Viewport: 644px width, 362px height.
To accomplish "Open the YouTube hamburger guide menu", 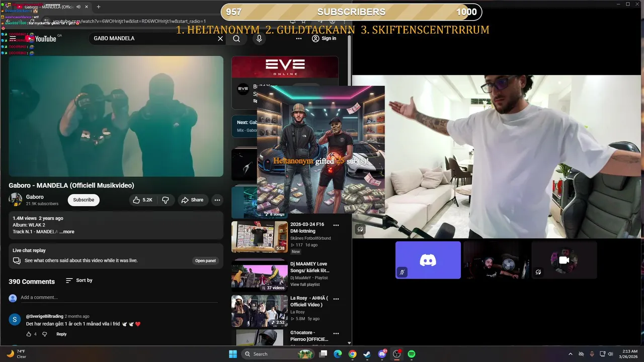I will pyautogui.click(x=13, y=38).
